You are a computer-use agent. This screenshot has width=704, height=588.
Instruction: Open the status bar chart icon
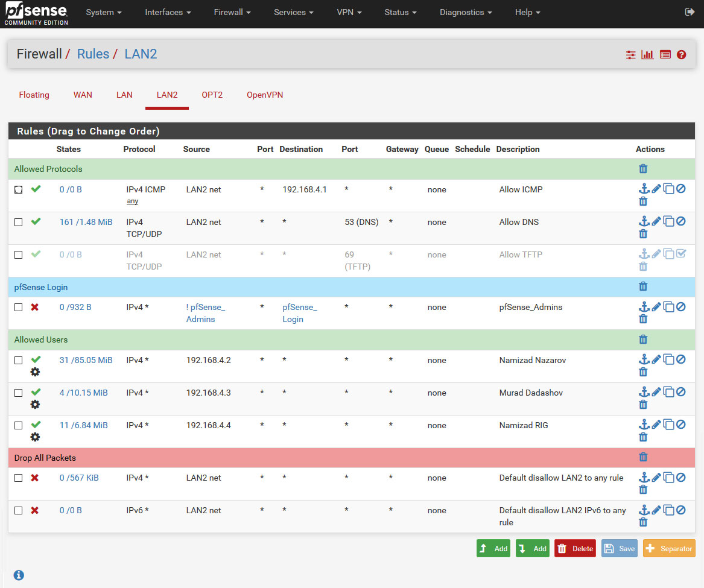(x=647, y=55)
